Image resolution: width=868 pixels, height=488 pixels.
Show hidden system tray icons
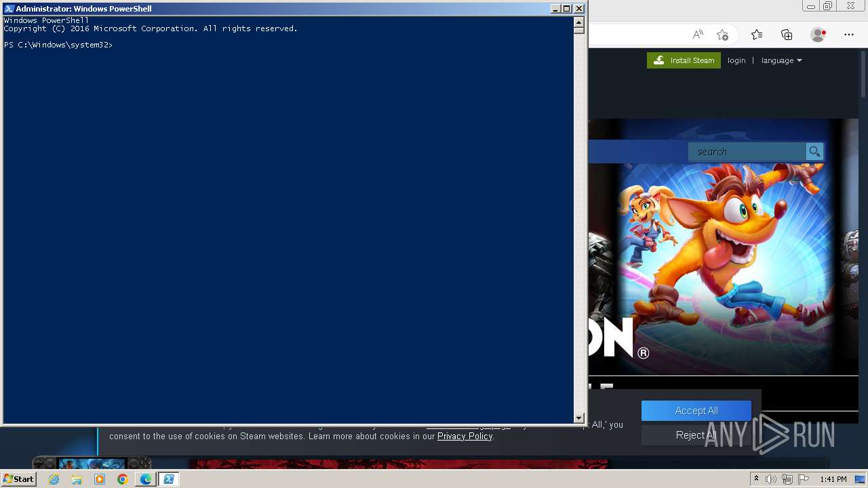point(757,479)
